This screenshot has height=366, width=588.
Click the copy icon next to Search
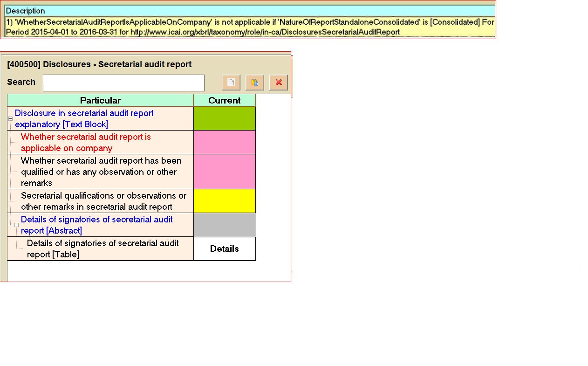[x=231, y=83]
